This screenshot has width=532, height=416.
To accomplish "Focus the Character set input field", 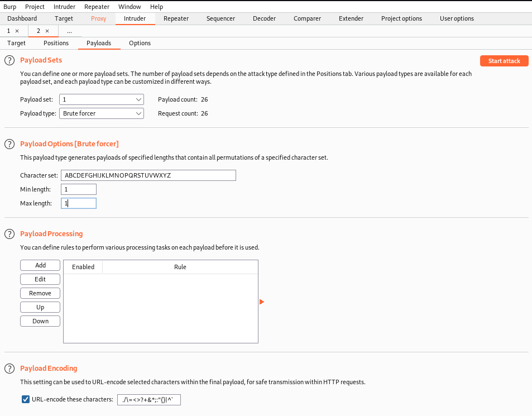I will click(148, 175).
